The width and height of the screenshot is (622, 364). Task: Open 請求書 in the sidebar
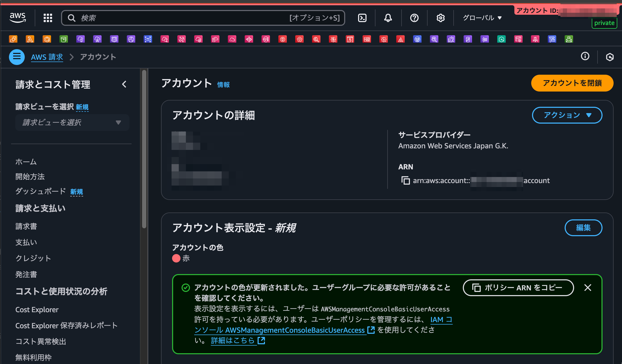click(x=26, y=226)
